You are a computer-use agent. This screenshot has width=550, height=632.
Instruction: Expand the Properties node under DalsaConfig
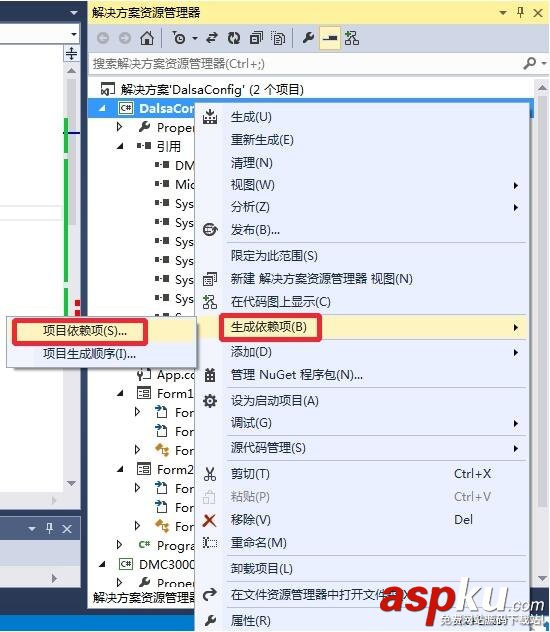click(119, 127)
